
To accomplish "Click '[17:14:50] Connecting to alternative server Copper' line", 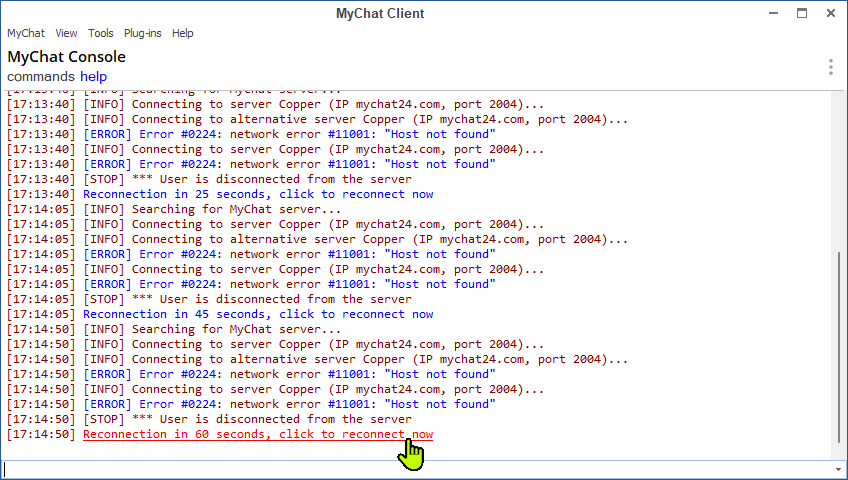I will (x=317, y=359).
